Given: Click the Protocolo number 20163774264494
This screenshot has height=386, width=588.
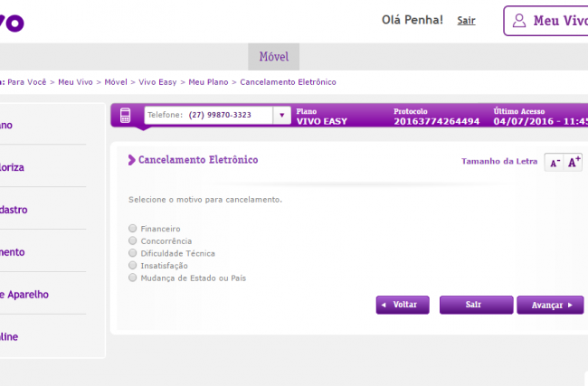Looking at the screenshot, I should (x=437, y=121).
